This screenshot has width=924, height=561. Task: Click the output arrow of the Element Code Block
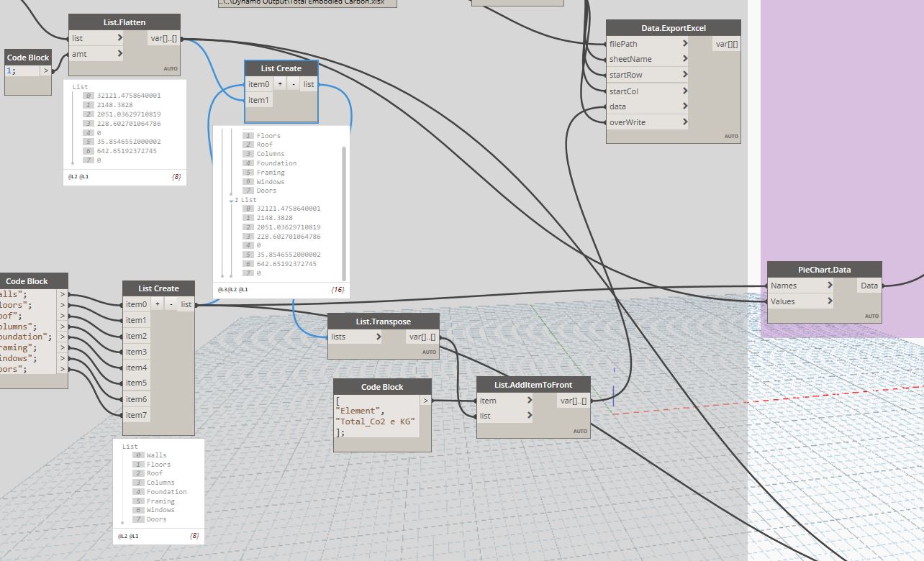(x=425, y=401)
